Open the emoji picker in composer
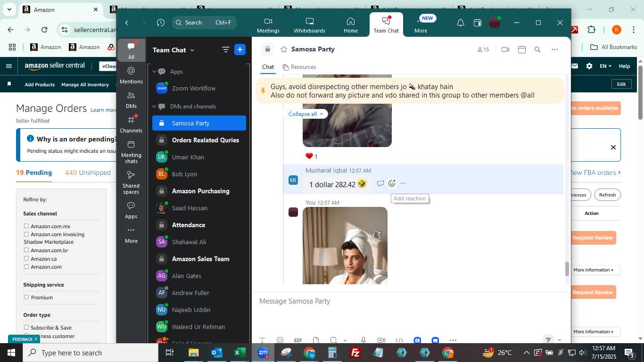This screenshot has width=644, height=362. [x=280, y=340]
